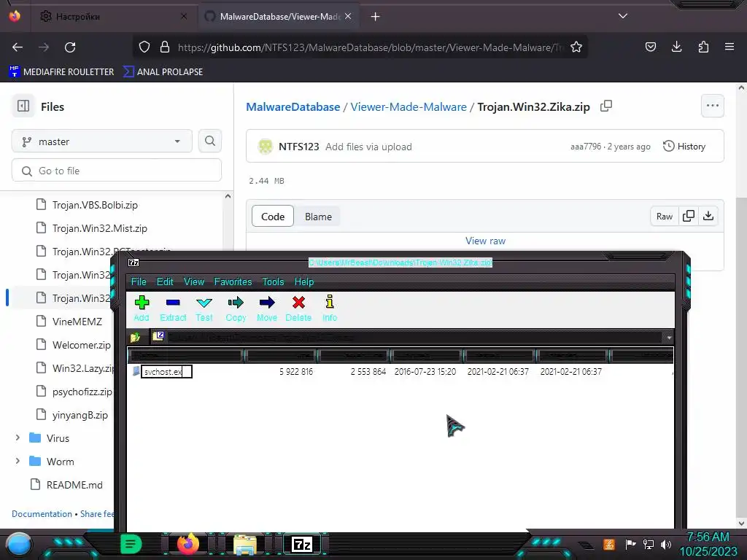
Task: Download the raw file icon
Action: tap(708, 216)
